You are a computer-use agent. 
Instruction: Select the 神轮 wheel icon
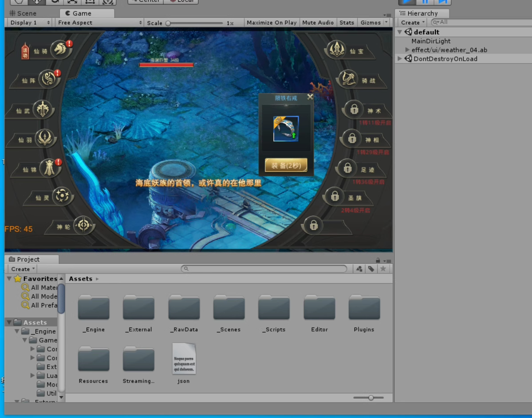tap(83, 226)
